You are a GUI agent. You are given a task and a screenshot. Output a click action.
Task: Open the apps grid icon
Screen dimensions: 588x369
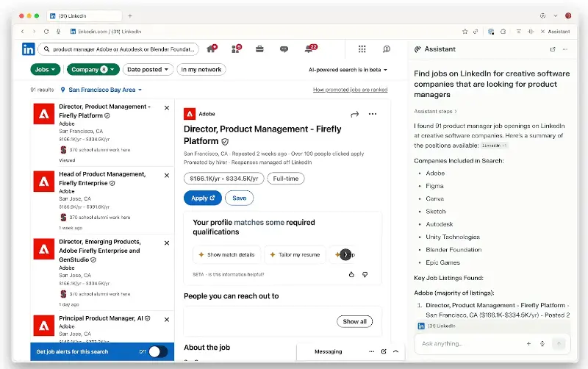pos(362,49)
